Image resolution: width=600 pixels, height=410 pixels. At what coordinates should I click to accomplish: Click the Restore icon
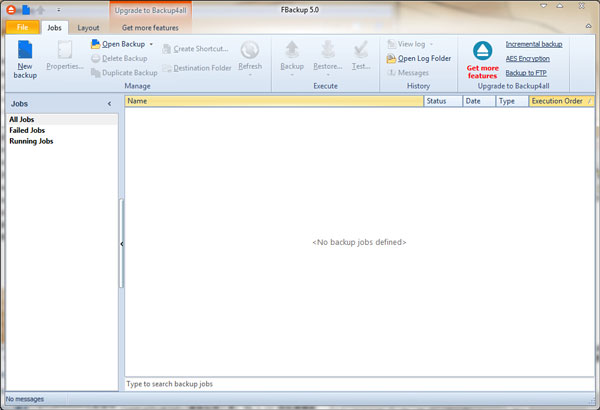click(328, 50)
